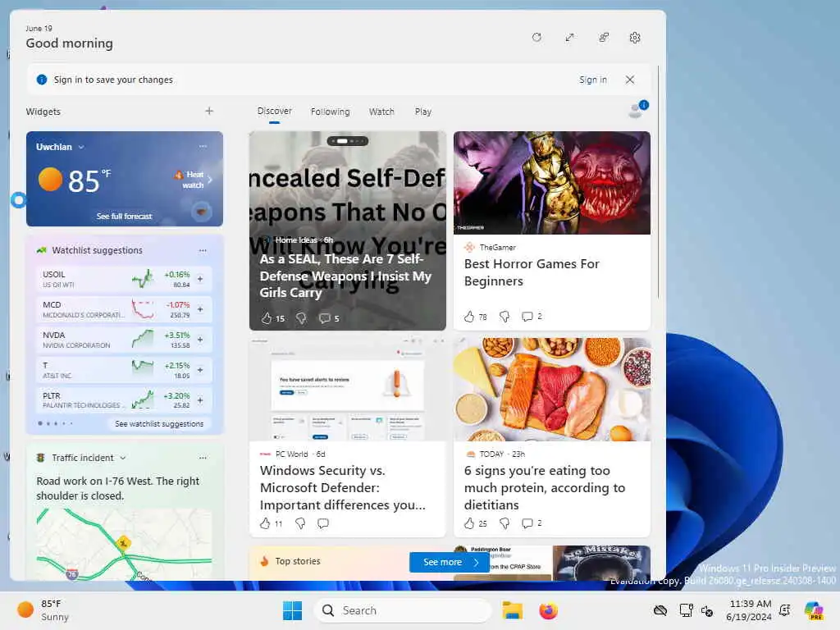Click See full forecast link
The image size is (840, 630).
[125, 216]
